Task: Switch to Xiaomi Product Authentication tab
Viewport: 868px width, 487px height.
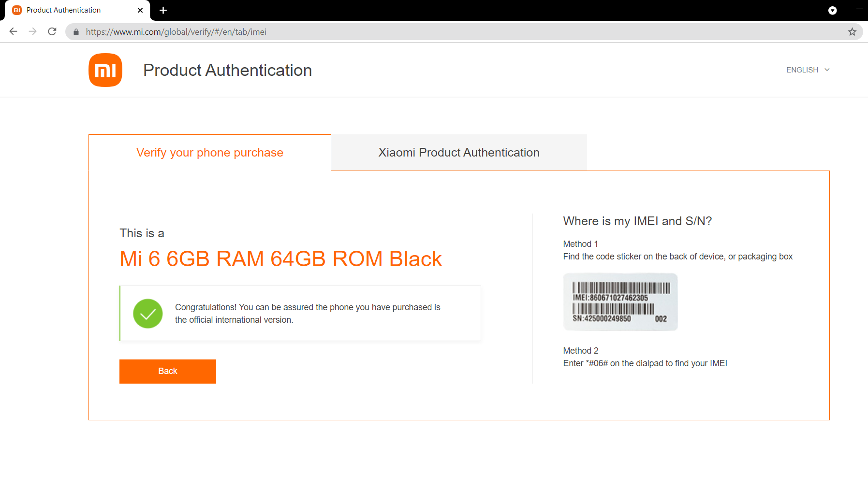Action: pyautogui.click(x=458, y=153)
